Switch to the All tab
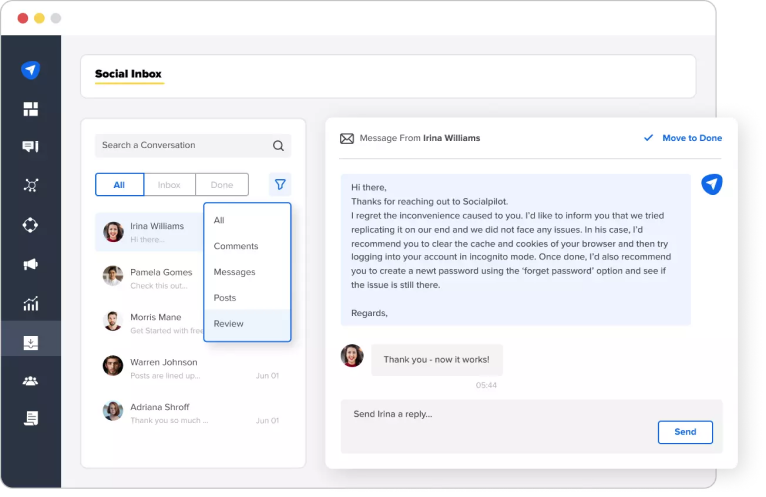Viewport: 766px width, 497px height. coord(119,185)
